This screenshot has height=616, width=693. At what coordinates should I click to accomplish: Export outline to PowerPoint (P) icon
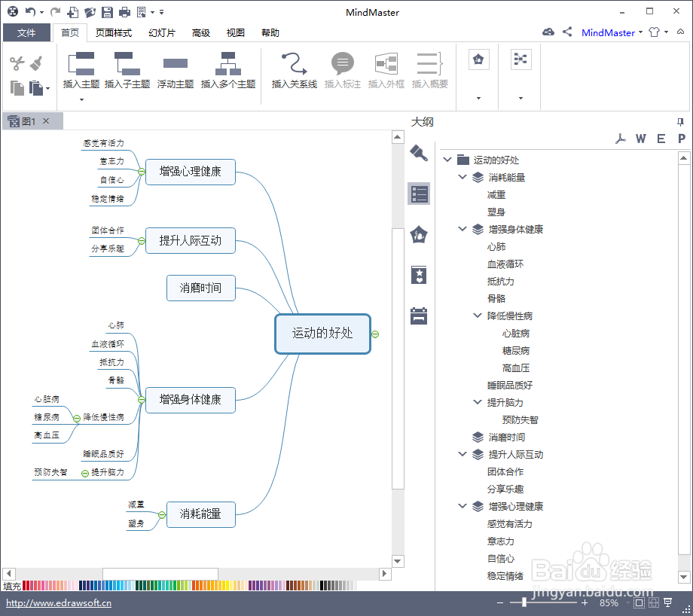[682, 139]
